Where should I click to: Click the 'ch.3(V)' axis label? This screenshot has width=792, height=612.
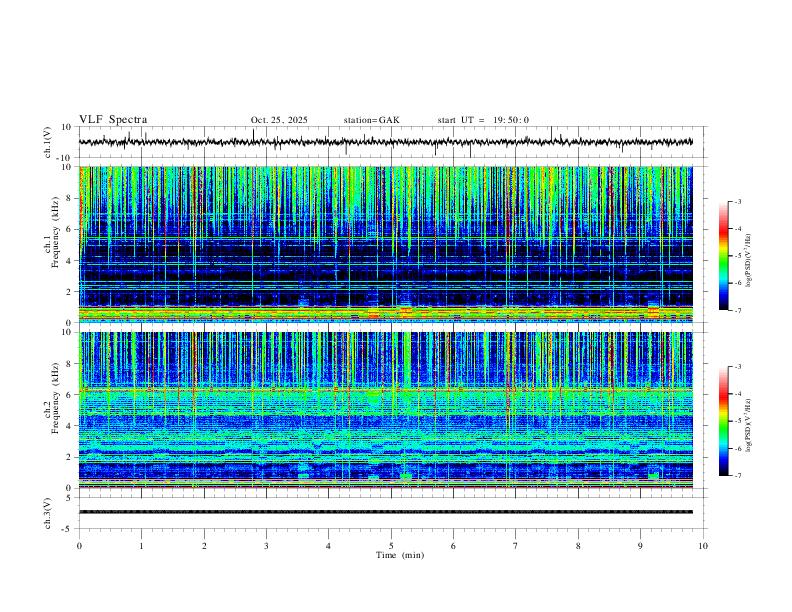[x=48, y=513]
